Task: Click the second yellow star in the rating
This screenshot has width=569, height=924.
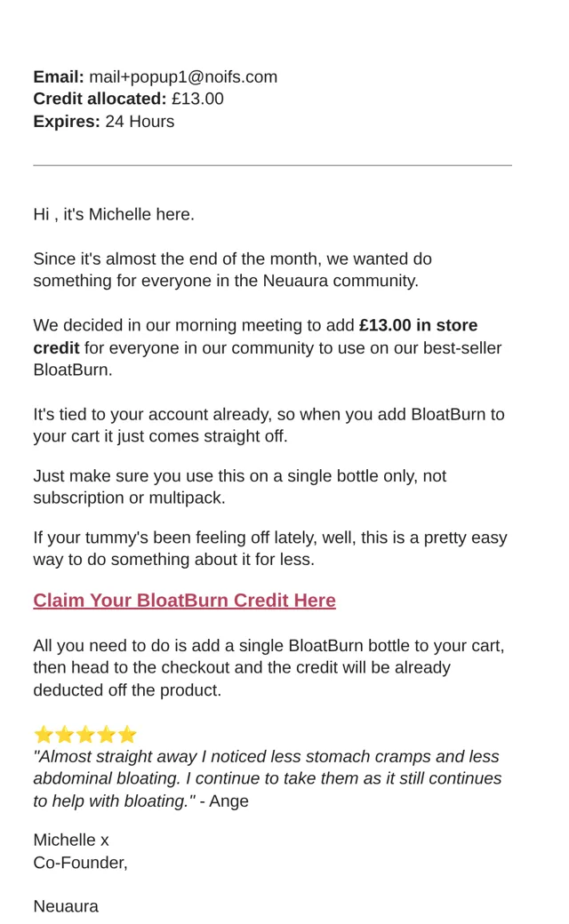Action: click(x=65, y=735)
